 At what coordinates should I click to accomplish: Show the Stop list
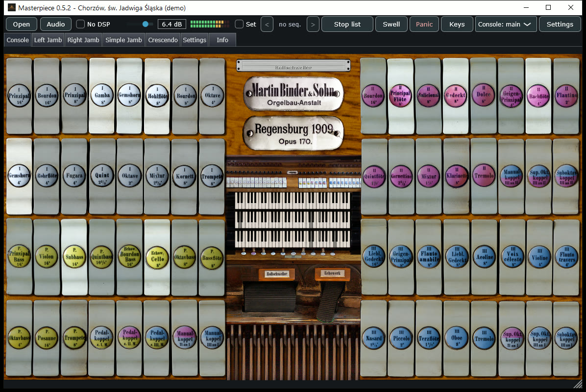click(x=347, y=24)
